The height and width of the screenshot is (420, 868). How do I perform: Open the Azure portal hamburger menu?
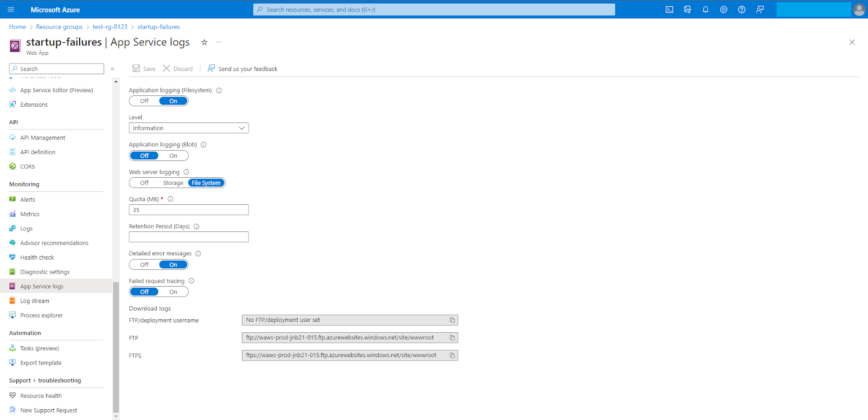[11, 10]
